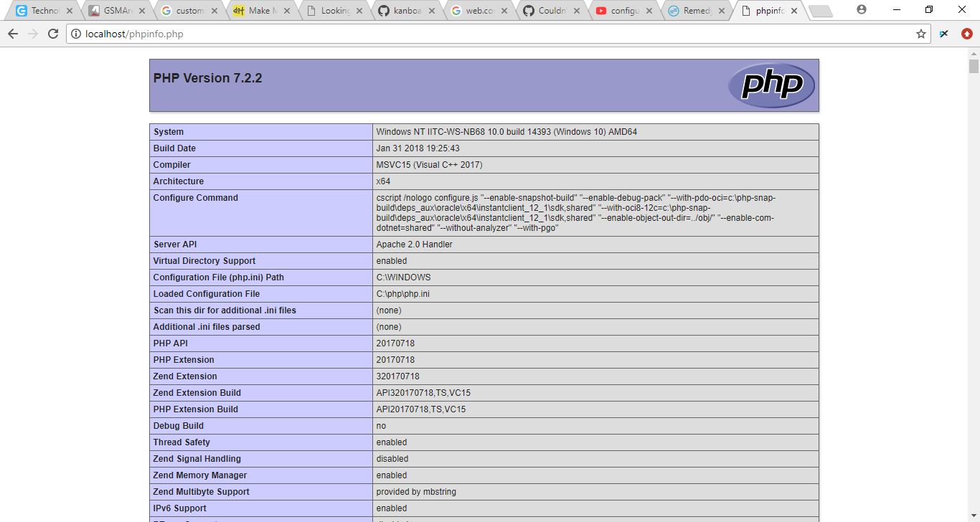Screen dimensions: 980x522
Task: Go back with the browser back arrow
Action: coord(13,34)
